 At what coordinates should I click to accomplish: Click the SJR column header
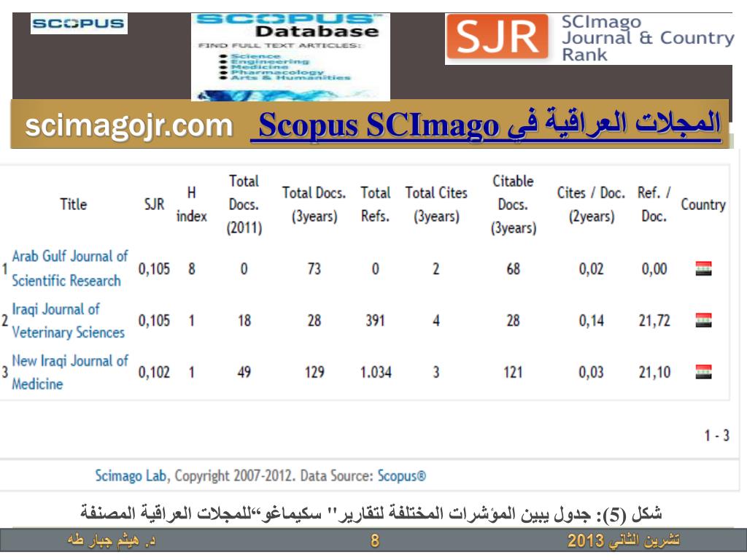154,204
